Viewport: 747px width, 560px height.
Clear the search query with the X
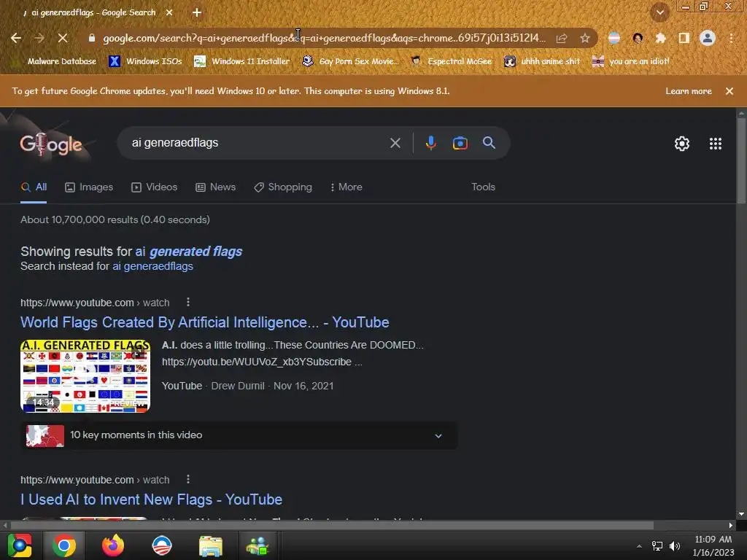pyautogui.click(x=395, y=143)
